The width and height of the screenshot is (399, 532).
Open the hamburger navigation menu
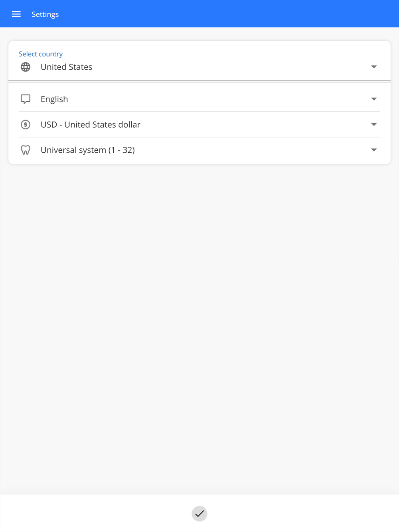(x=16, y=14)
